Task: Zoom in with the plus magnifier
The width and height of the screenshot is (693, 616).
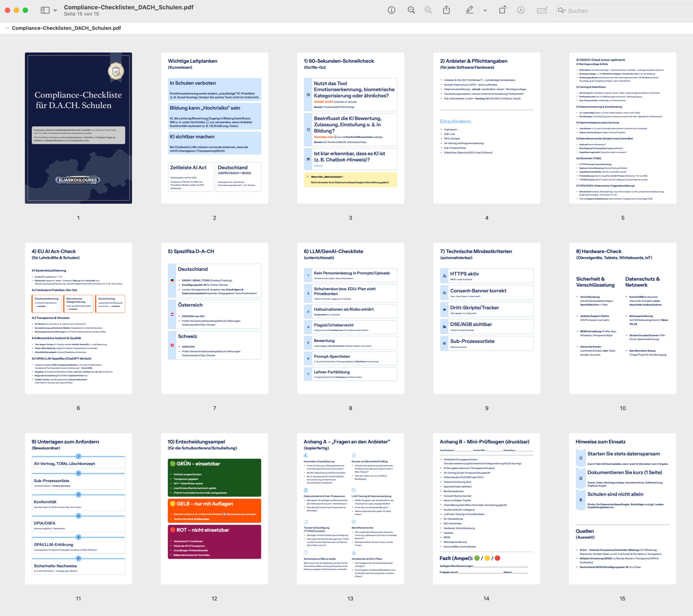Action: tap(428, 10)
